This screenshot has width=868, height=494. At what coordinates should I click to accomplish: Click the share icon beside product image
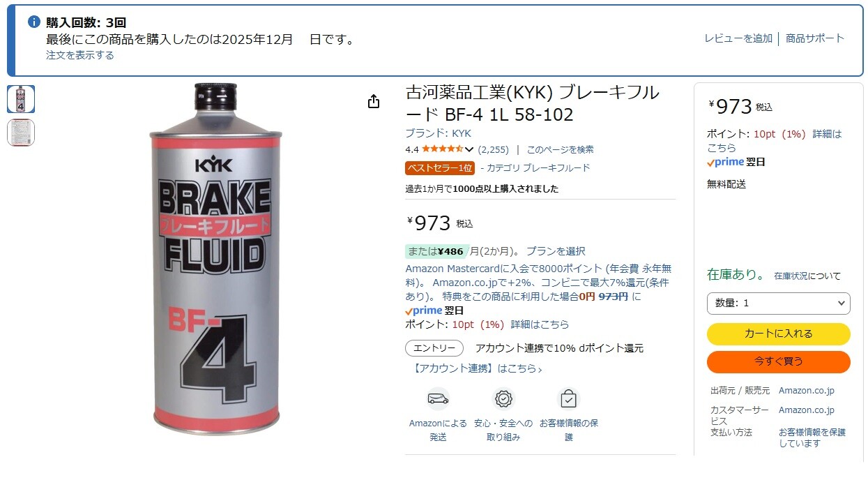[374, 102]
